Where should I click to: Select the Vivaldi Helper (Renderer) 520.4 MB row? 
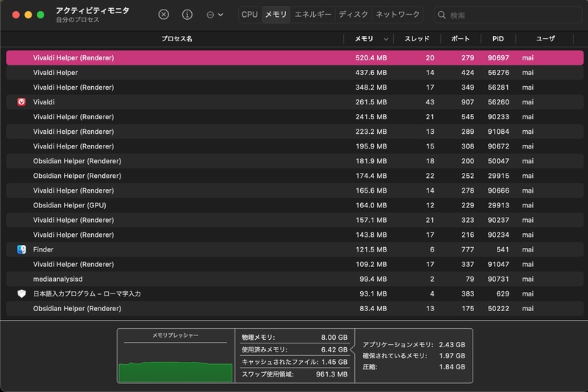click(295, 58)
